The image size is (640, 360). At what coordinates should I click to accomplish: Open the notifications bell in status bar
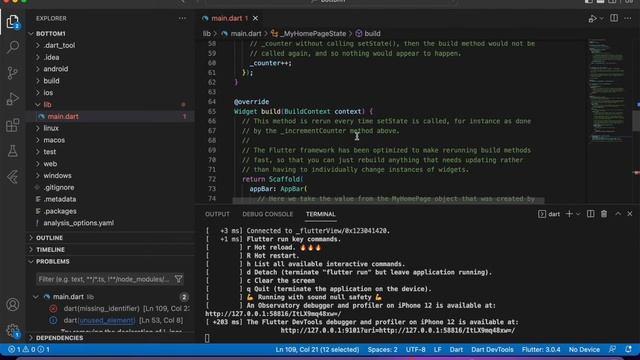(x=628, y=349)
